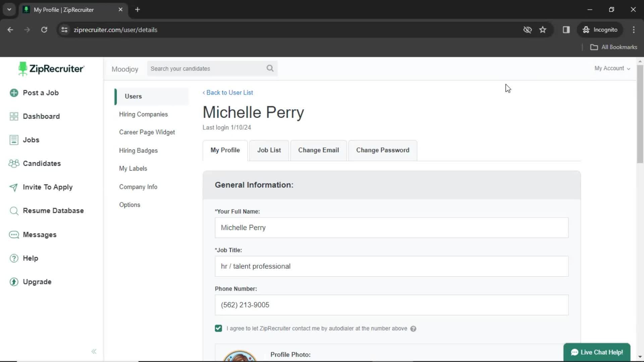Select the Change Email tab

pyautogui.click(x=318, y=150)
